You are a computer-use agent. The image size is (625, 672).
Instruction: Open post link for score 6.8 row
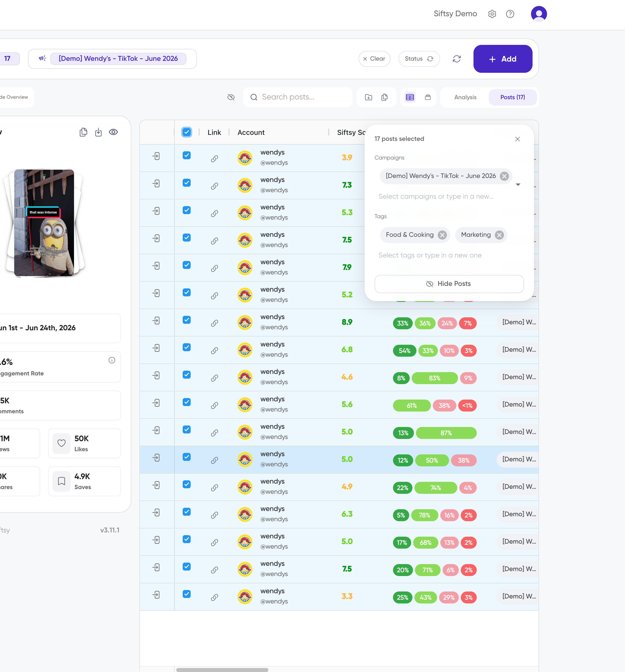(x=214, y=350)
